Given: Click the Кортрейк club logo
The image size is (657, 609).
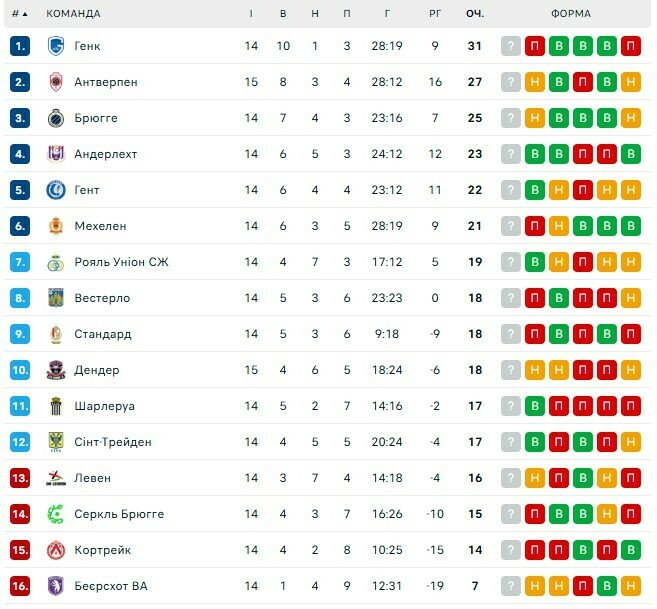Looking at the screenshot, I should pyautogui.click(x=56, y=550).
